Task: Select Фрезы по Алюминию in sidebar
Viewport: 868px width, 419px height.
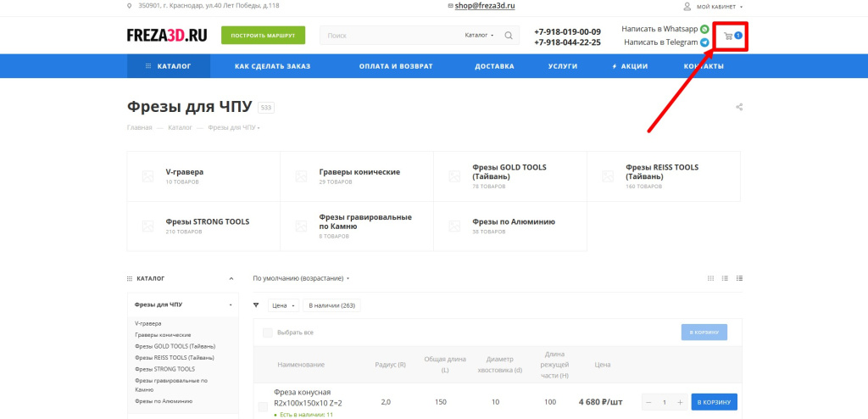Action: (x=164, y=400)
